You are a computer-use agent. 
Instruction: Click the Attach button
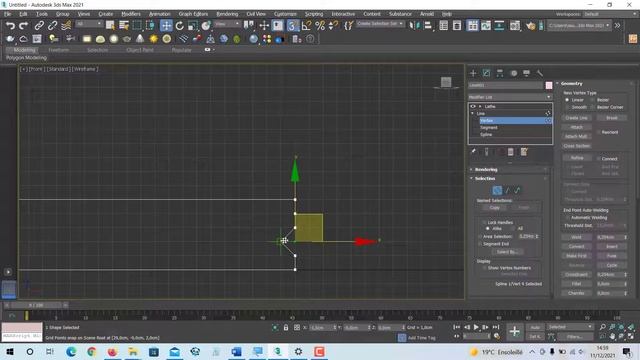pos(576,127)
